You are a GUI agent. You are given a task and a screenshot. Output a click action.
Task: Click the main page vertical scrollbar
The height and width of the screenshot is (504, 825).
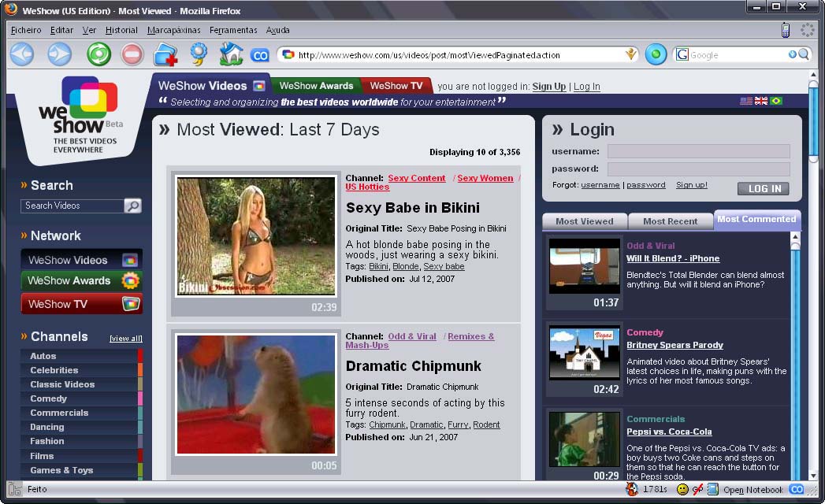pyautogui.click(x=813, y=275)
